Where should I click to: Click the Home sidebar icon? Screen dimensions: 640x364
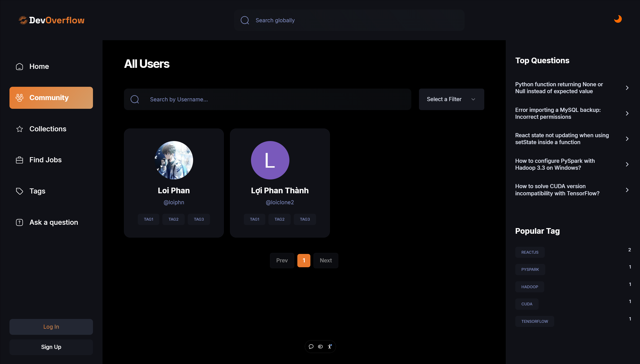point(19,67)
